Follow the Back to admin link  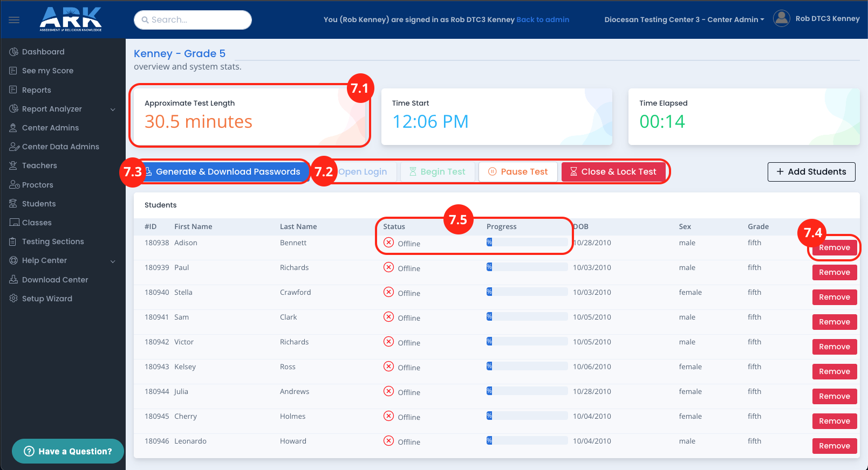tap(543, 19)
